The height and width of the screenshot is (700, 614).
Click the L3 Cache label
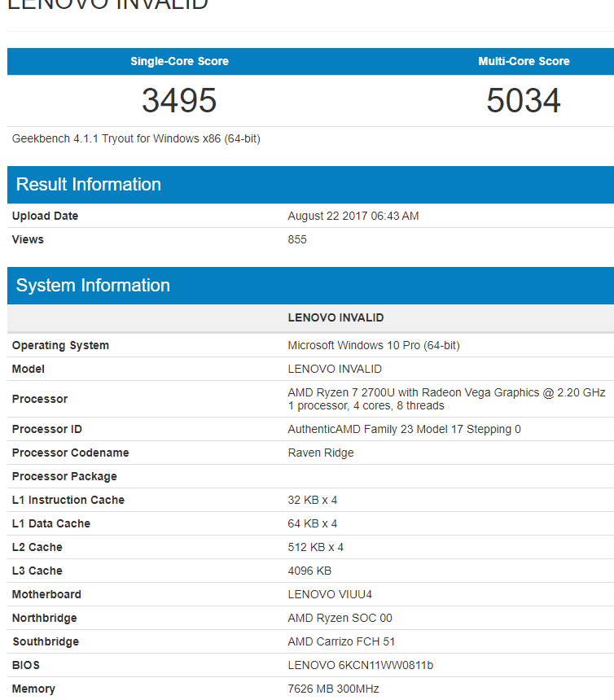(x=37, y=571)
